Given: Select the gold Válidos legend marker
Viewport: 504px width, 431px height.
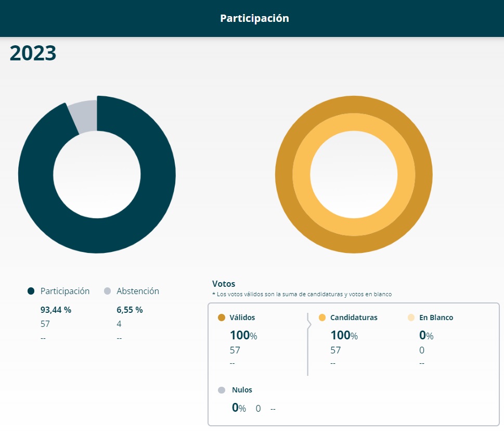Looking at the screenshot, I should (222, 318).
